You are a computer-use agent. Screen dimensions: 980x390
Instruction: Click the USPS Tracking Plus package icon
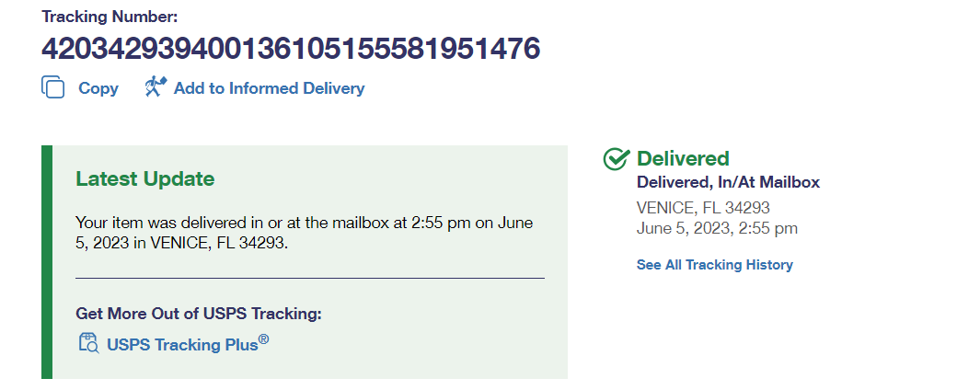click(88, 343)
